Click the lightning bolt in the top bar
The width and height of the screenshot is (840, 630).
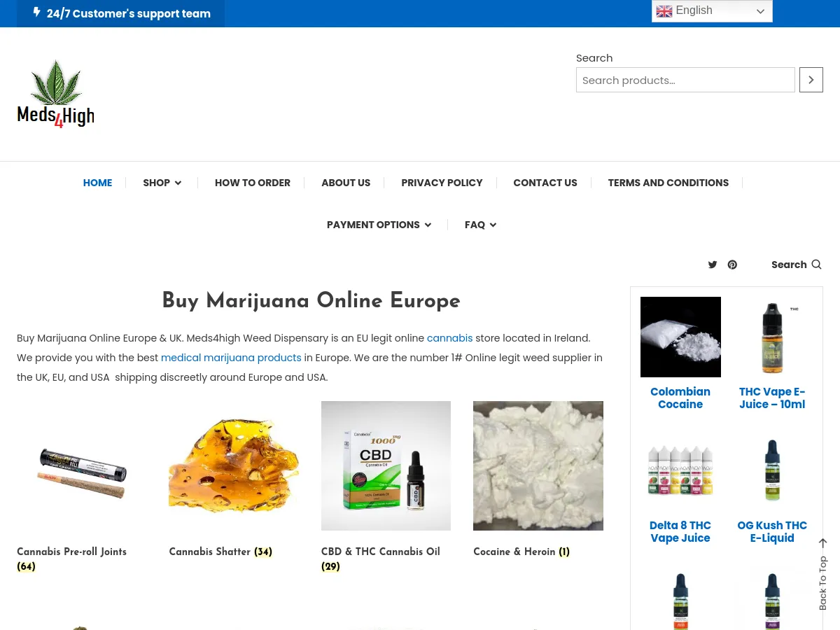coord(36,12)
